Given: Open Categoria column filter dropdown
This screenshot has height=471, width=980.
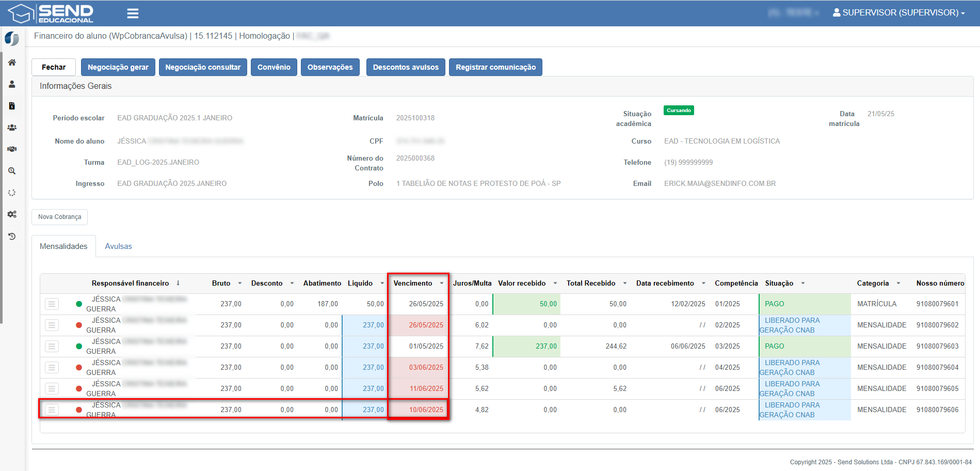Looking at the screenshot, I should click(898, 284).
